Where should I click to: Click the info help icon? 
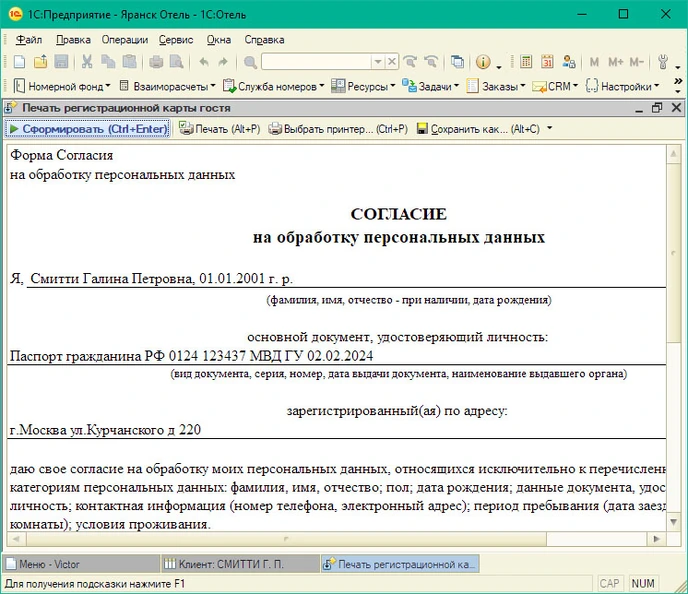[483, 62]
